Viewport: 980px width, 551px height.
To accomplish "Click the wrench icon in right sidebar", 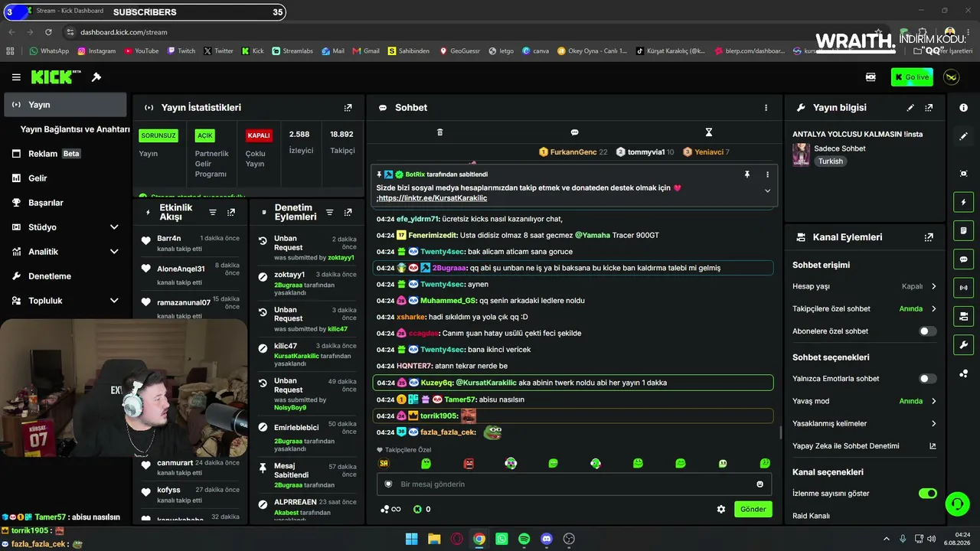I will (x=963, y=345).
